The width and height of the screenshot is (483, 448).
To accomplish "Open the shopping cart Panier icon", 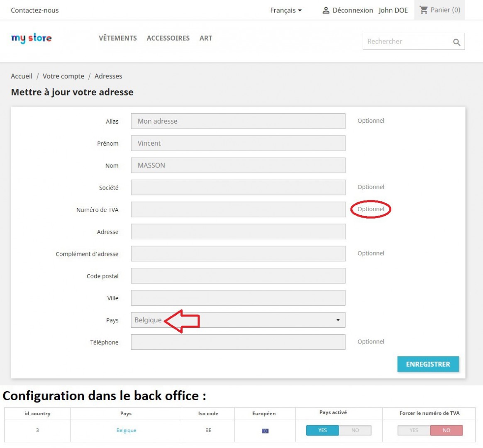I will click(423, 10).
